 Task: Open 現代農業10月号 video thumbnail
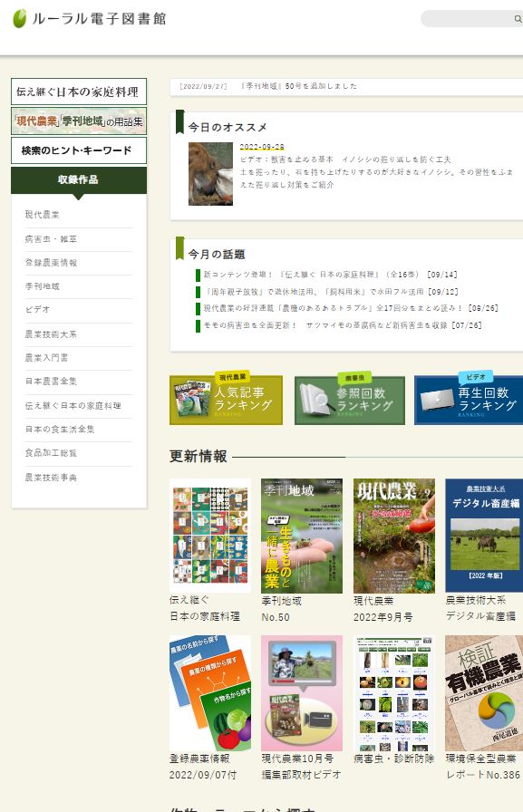[x=301, y=693]
